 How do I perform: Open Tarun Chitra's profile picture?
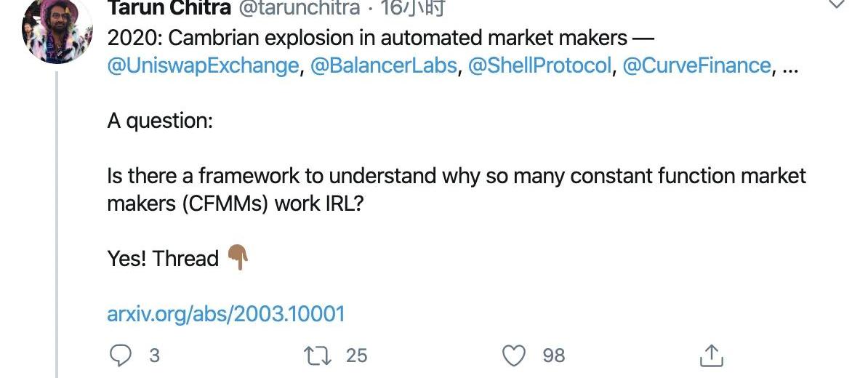57,31
